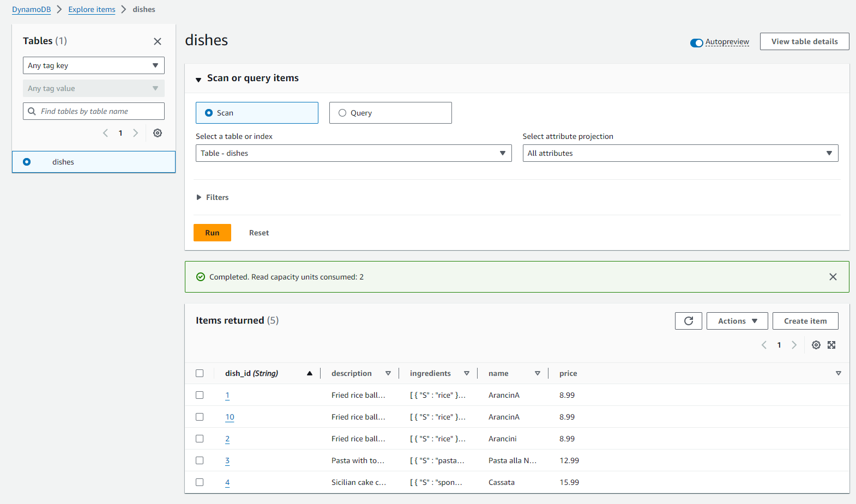
Task: Open item with dish_id 10
Action: [x=230, y=417]
